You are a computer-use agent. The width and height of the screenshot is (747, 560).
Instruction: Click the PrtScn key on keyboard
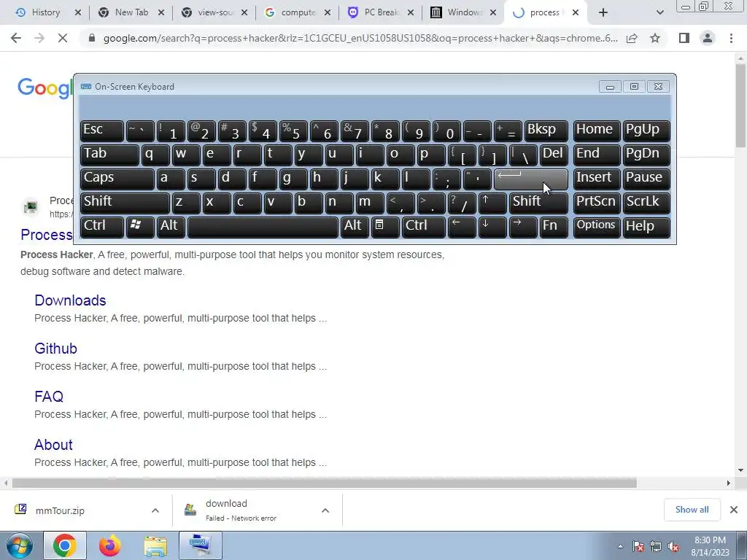coord(597,203)
